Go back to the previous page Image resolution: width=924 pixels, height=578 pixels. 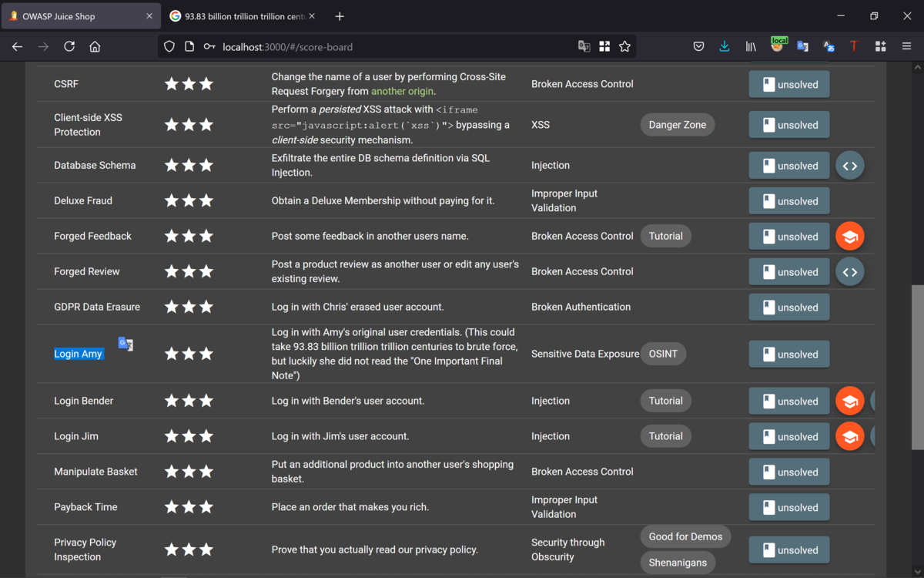click(17, 46)
